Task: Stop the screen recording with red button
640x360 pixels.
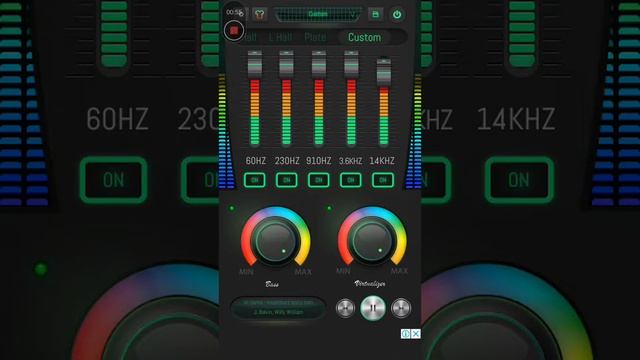Action: point(234,31)
